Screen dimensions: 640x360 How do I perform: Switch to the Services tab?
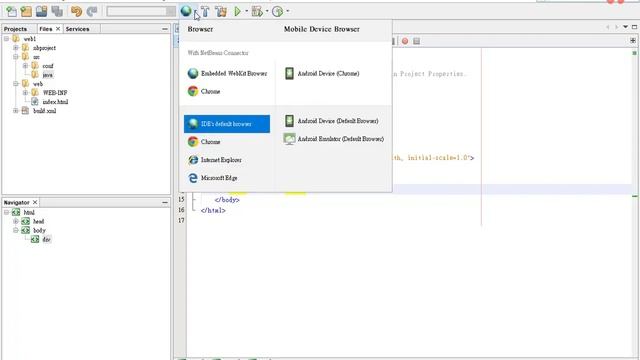click(78, 29)
